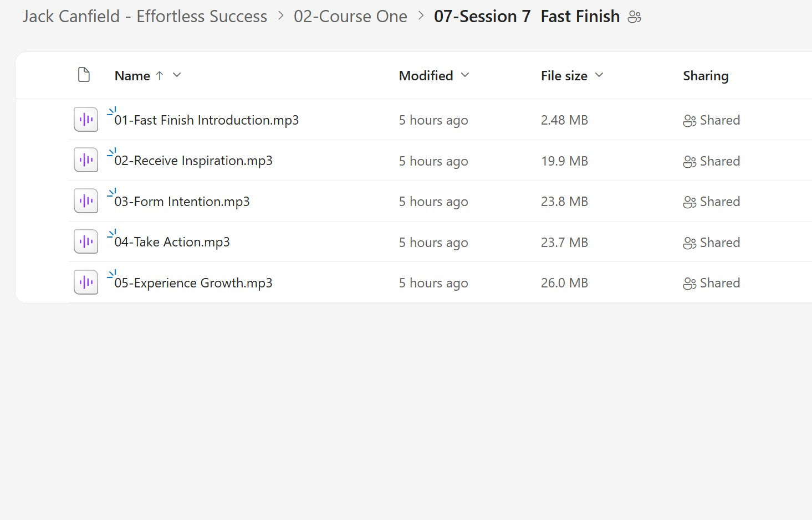This screenshot has width=812, height=520.
Task: Open Shared status for 01-Fast Finish Introduction
Action: (711, 120)
